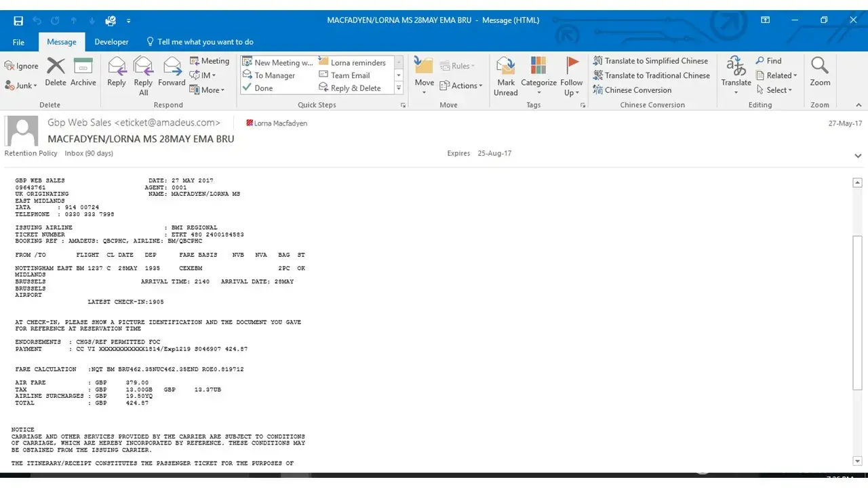
Task: Apply the Done quick step
Action: click(258, 88)
